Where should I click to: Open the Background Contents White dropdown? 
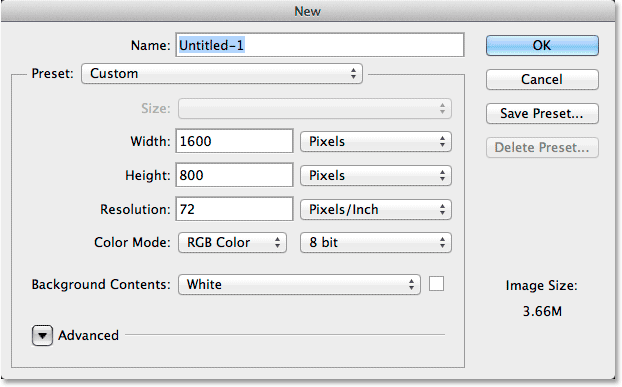point(299,284)
